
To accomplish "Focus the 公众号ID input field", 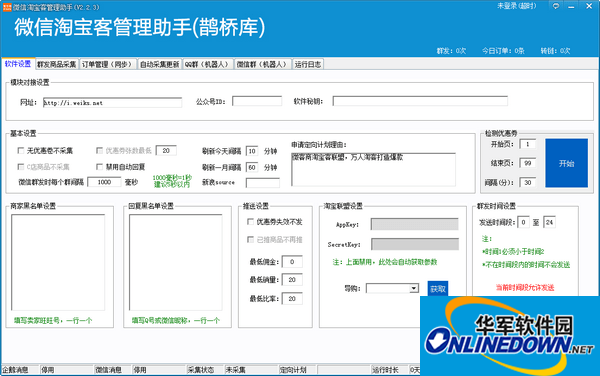I will [x=257, y=101].
